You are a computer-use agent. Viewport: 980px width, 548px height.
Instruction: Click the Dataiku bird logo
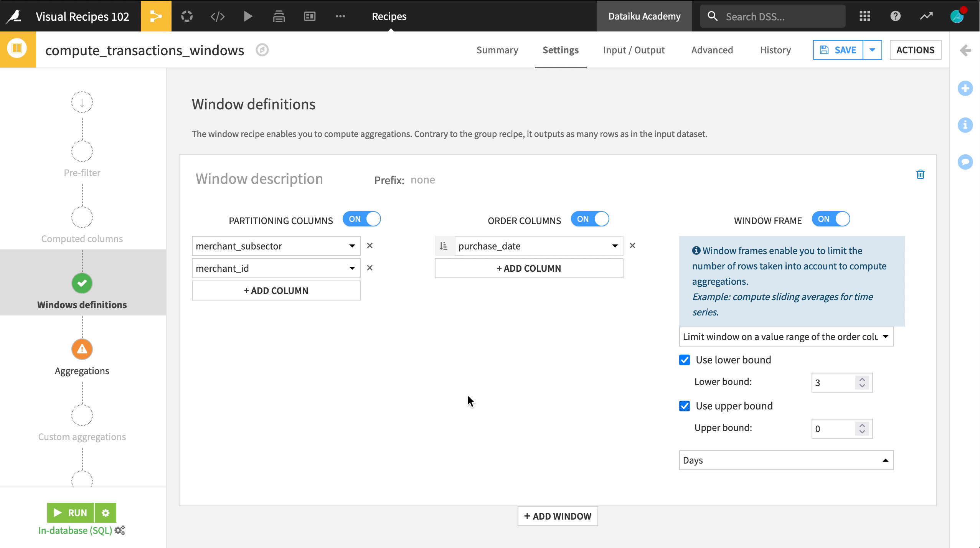point(13,16)
